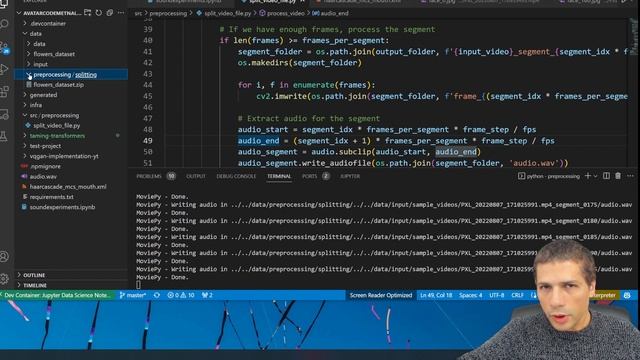
Task: Click the master branch indicator
Action: tap(133, 295)
